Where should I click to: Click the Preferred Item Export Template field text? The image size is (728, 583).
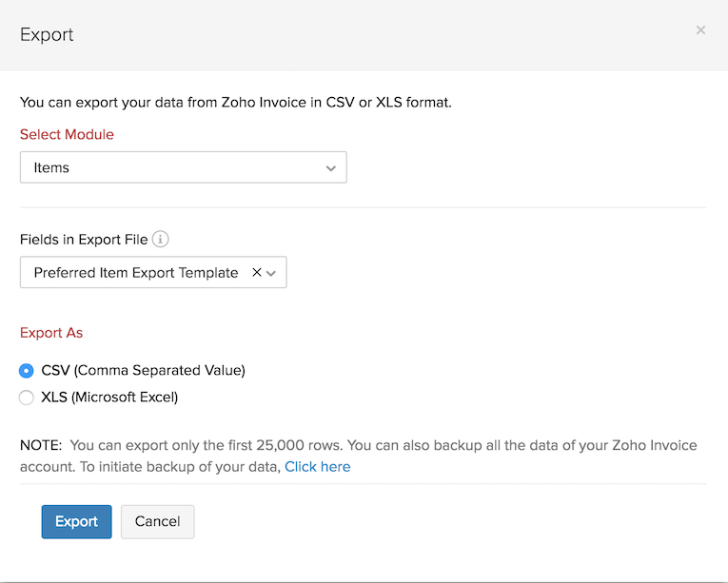point(136,273)
